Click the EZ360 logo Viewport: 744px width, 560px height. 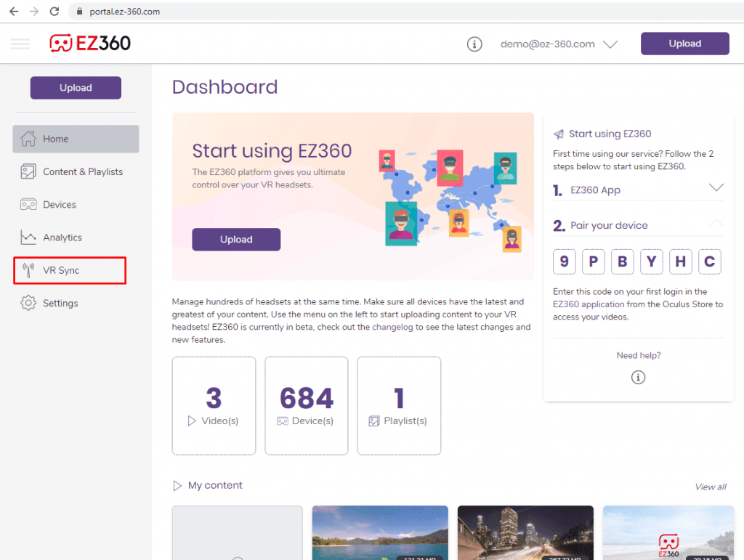tap(90, 43)
